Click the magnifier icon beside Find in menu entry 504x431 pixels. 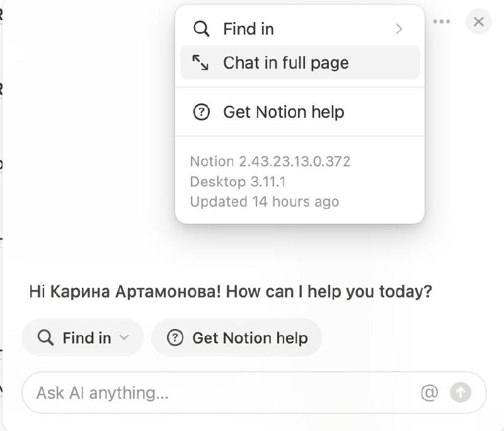[201, 29]
